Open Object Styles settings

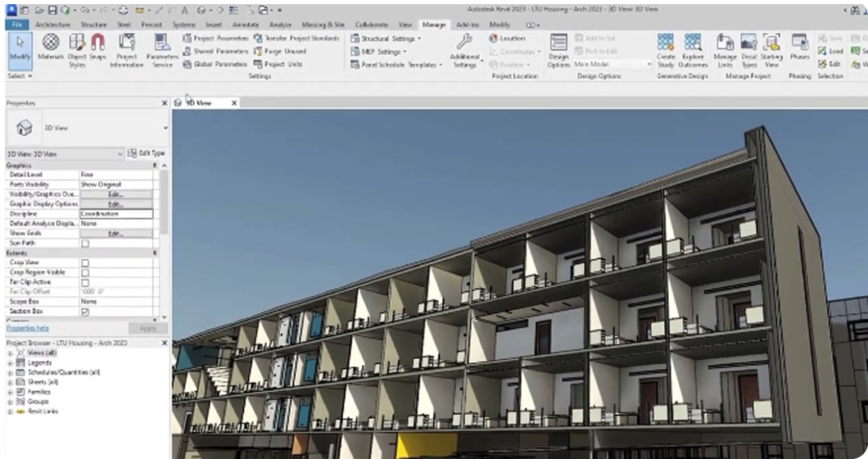77,51
